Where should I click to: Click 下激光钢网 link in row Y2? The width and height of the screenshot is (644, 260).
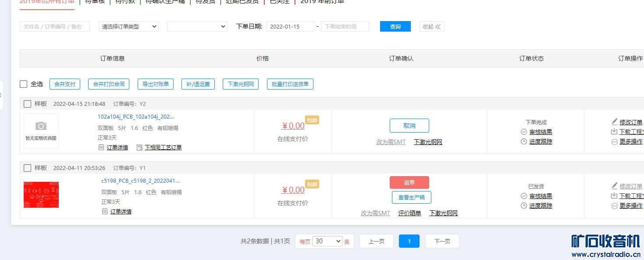pos(428,142)
